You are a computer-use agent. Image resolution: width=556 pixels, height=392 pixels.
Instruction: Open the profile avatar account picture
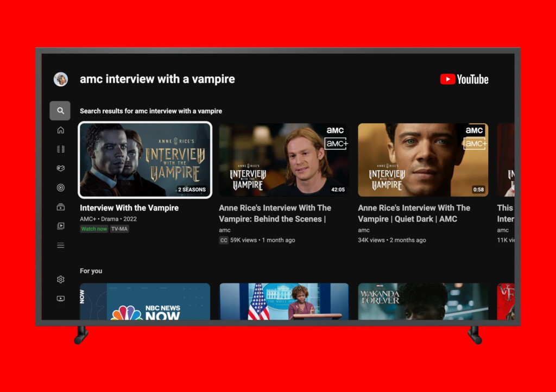(x=61, y=79)
